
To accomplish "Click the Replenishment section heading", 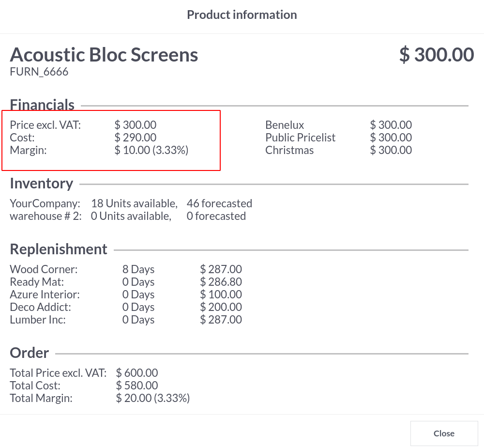I will point(59,249).
